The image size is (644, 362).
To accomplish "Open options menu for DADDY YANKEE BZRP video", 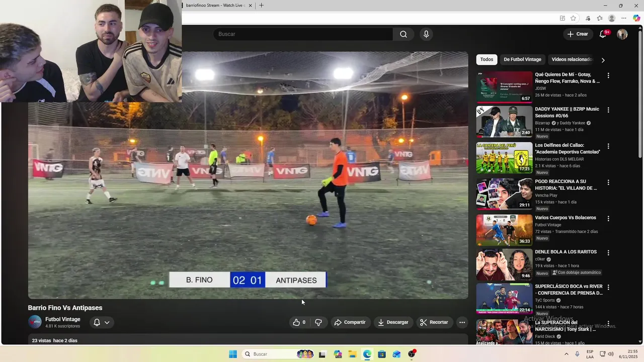I will (608, 110).
